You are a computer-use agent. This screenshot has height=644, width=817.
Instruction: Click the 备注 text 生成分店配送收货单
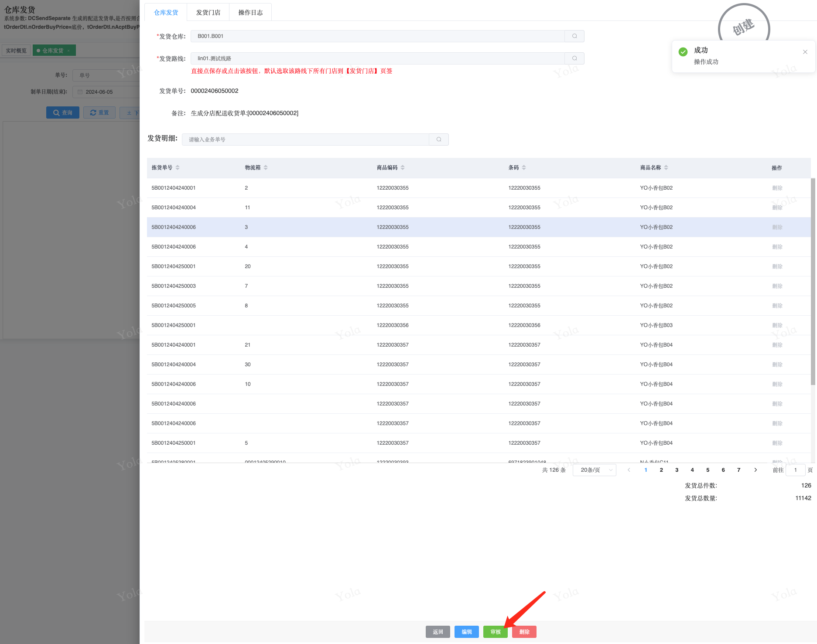coord(245,113)
